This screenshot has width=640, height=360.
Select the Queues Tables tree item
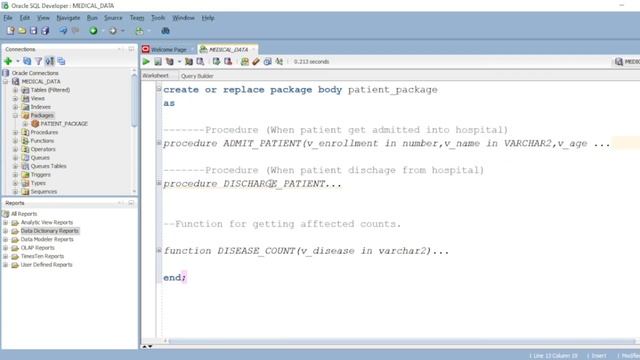49,166
